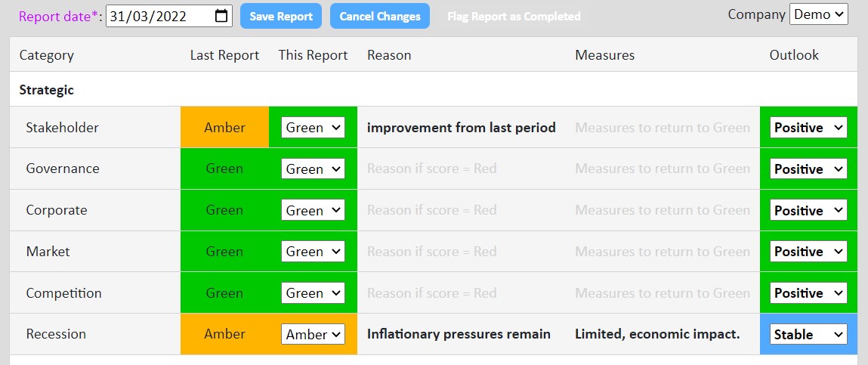
Task: Click the Amber Last Report cell for Stakeholder
Action: [225, 128]
